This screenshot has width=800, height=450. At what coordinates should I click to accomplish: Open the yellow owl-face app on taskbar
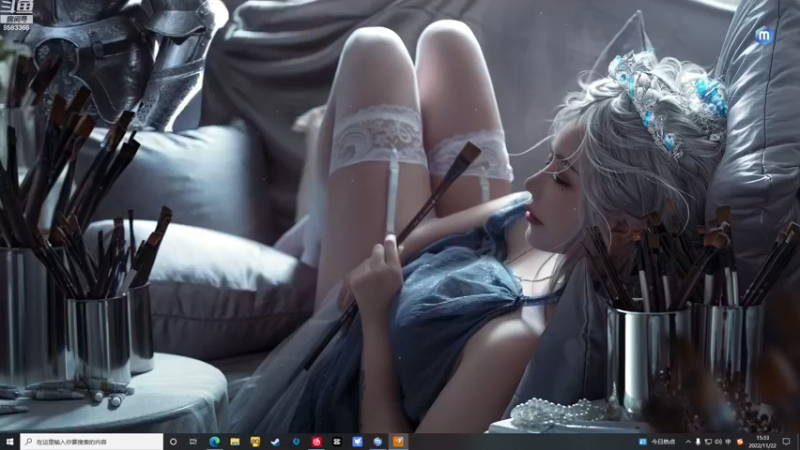(255, 441)
